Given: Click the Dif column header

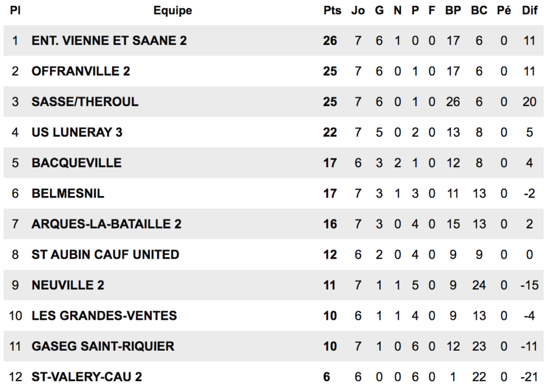Looking at the screenshot, I should point(529,11).
